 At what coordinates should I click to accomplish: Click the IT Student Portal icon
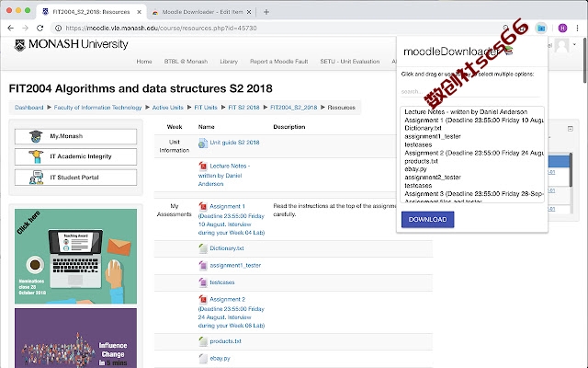(37, 178)
